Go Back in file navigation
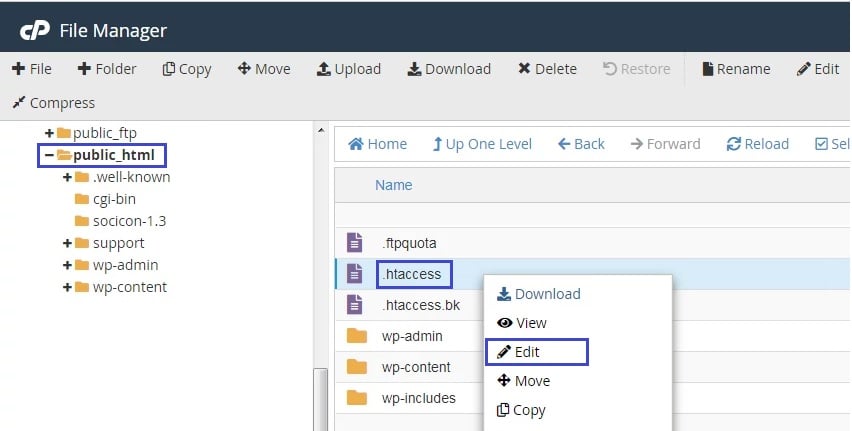This screenshot has width=852, height=431. (581, 144)
